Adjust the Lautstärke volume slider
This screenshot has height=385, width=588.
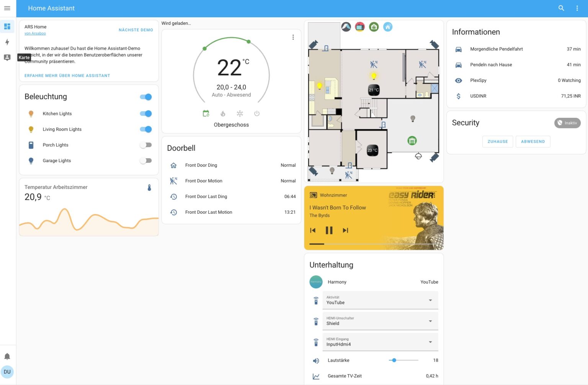coord(404,360)
